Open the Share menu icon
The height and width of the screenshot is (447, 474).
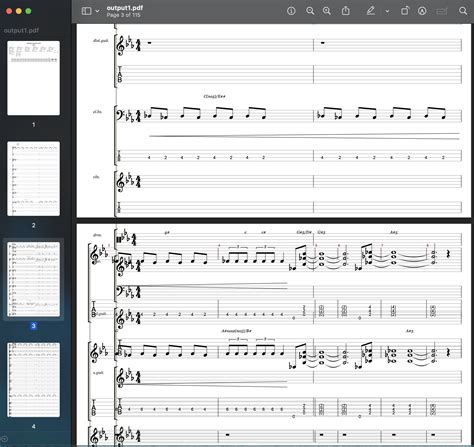click(x=346, y=11)
